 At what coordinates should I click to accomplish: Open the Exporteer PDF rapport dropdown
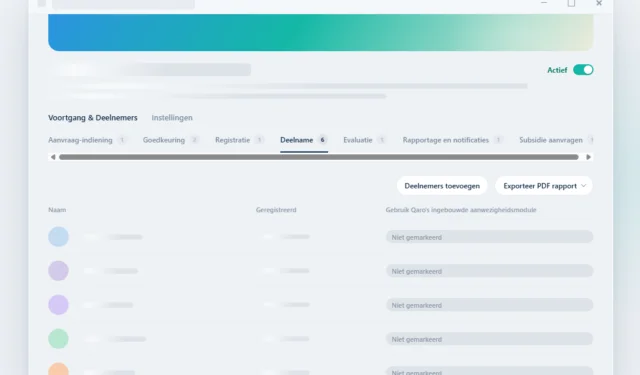pos(544,186)
